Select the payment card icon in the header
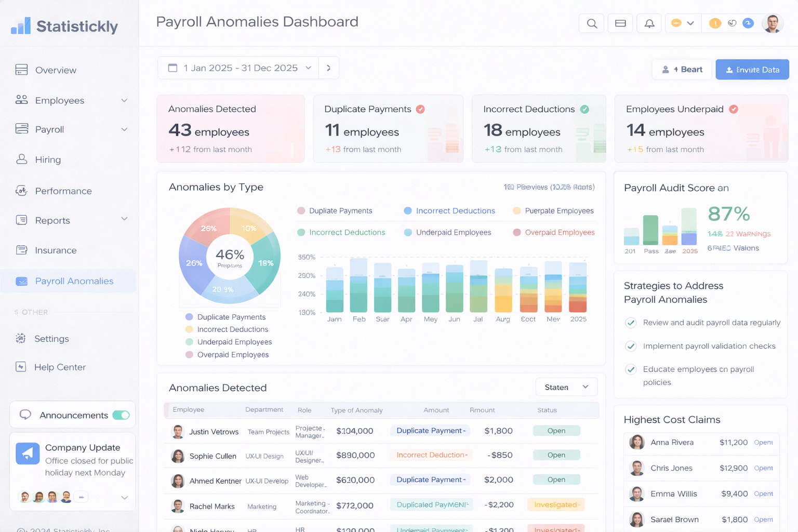The image size is (798, 532). coord(620,23)
